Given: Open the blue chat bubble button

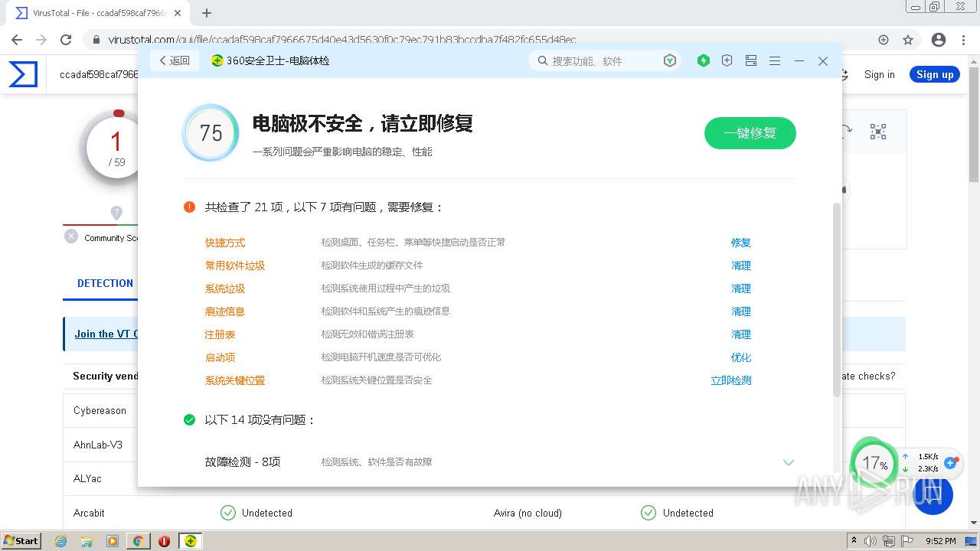Looking at the screenshot, I should click(x=932, y=495).
